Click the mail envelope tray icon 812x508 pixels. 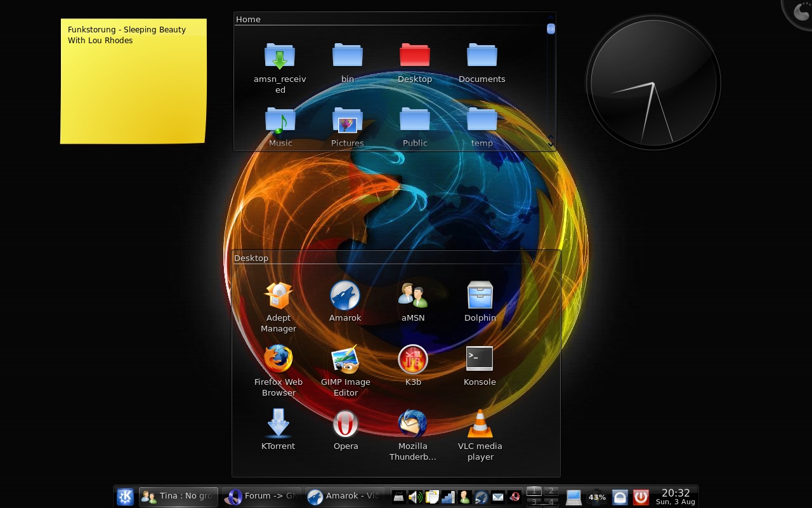point(498,497)
